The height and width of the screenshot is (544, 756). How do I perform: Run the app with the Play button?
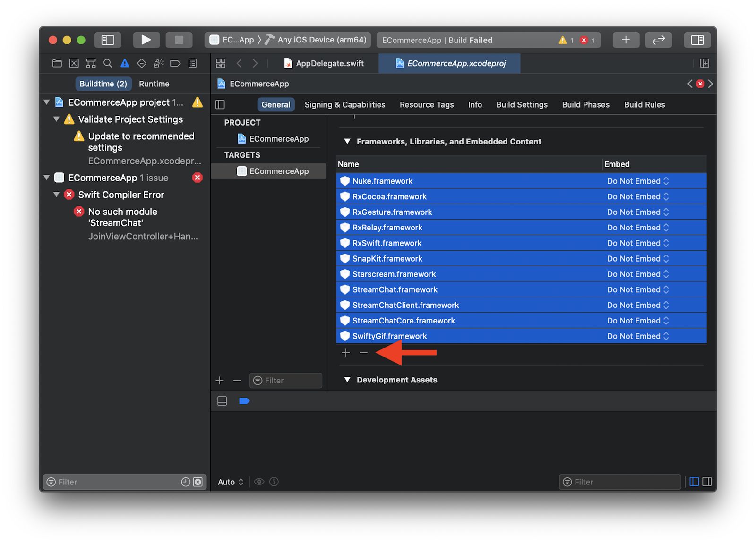pyautogui.click(x=146, y=40)
